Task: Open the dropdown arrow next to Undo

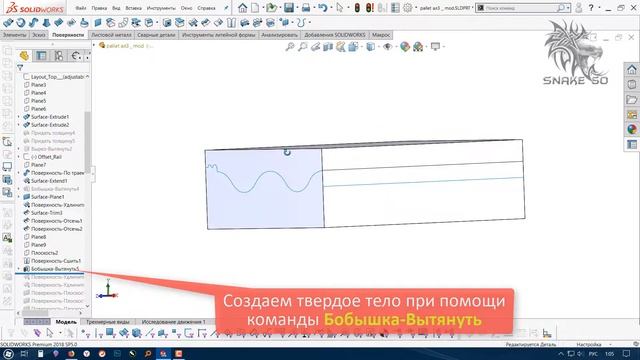Action: coord(330,8)
